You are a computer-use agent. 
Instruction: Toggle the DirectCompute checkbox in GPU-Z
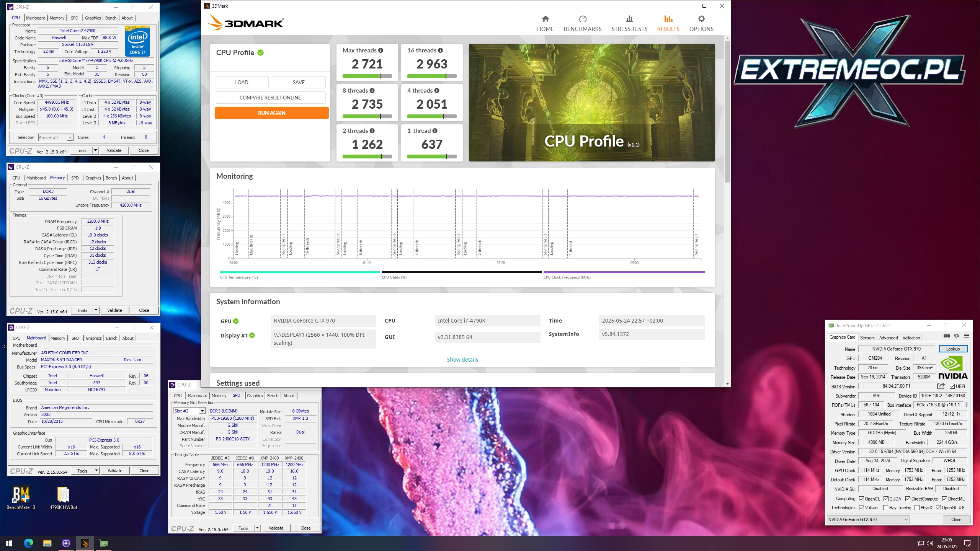point(908,499)
